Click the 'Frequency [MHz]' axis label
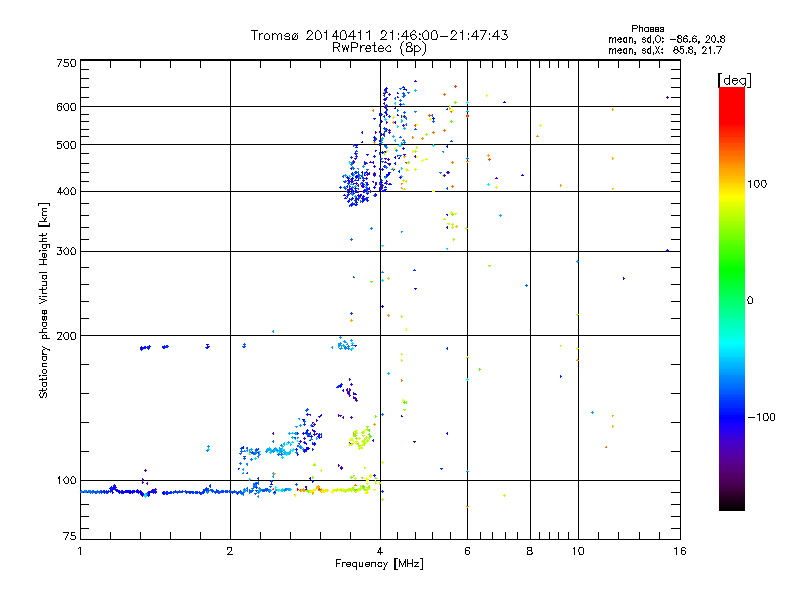Screen dimensions: 800x600 [379, 564]
